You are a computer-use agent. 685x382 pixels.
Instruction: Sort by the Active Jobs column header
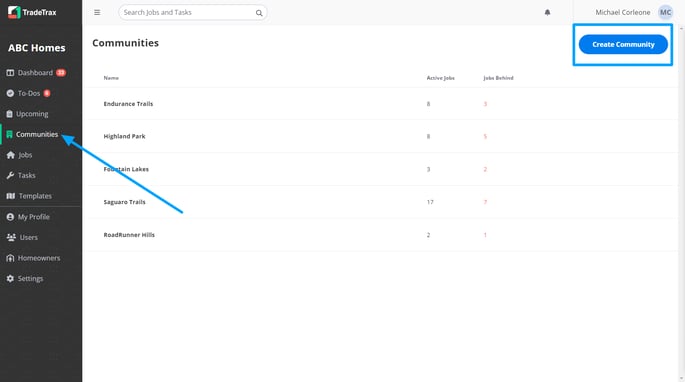coord(440,78)
